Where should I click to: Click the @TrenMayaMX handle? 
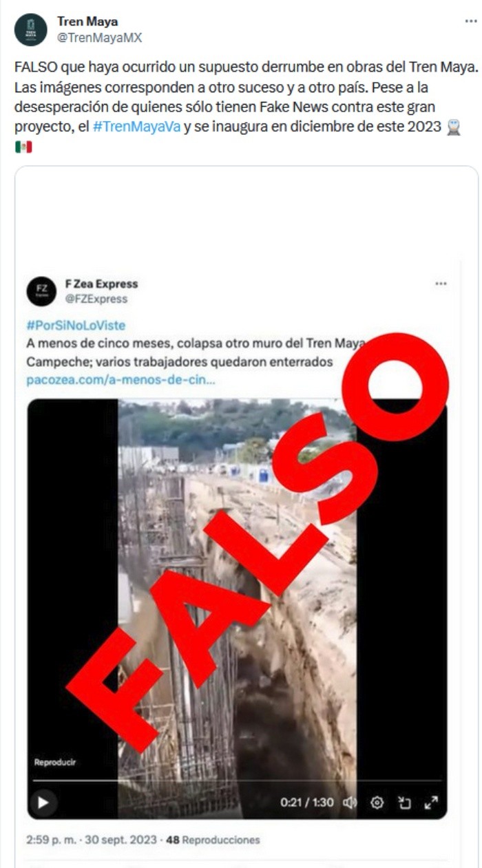coord(99,38)
